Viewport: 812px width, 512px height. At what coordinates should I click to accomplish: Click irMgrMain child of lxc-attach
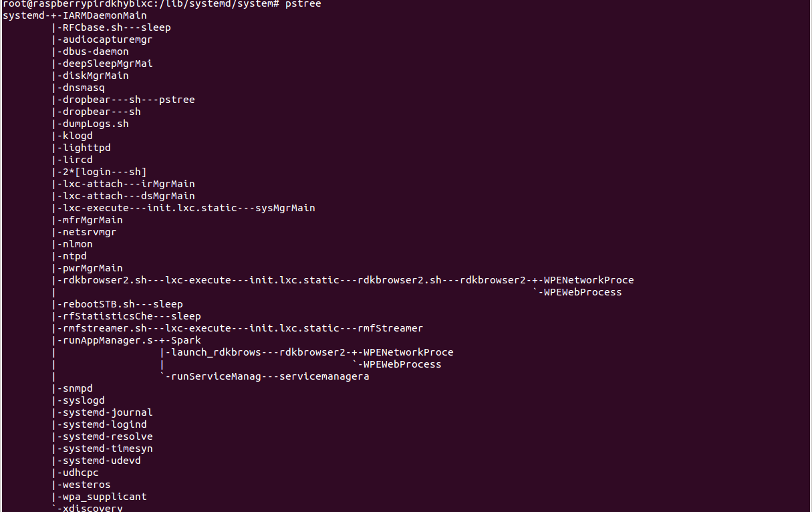[x=168, y=184]
